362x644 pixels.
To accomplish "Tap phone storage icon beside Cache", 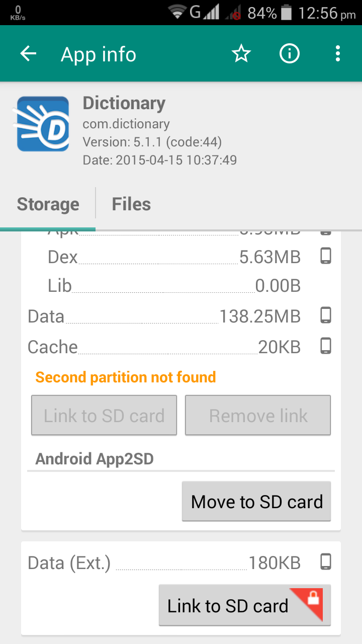I will click(326, 346).
